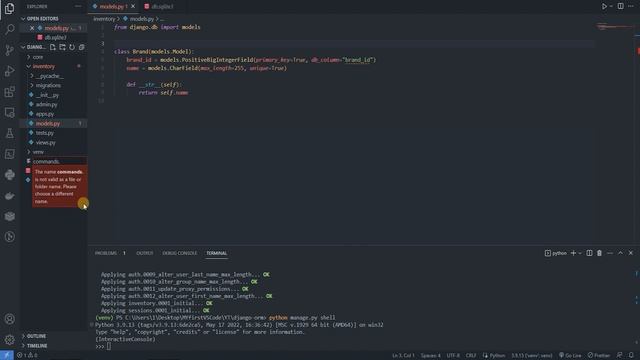Run the Python file with the play icon
The height and width of the screenshot is (360, 640).
(604, 7)
